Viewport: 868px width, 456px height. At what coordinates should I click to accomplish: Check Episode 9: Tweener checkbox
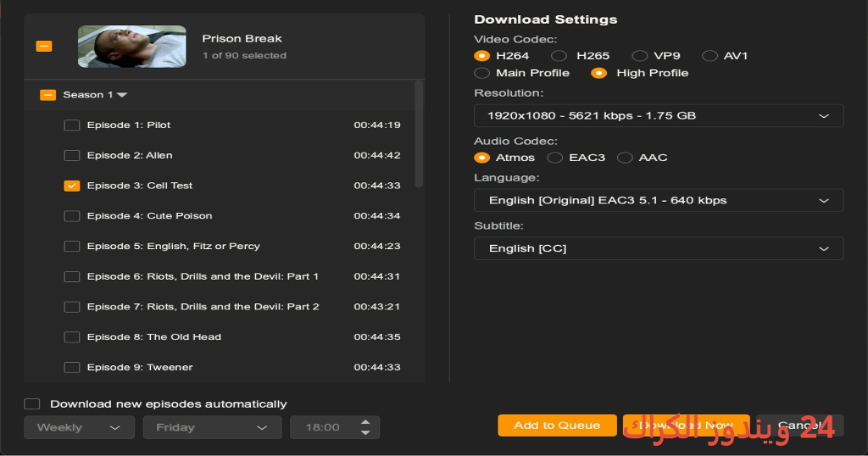point(72,368)
